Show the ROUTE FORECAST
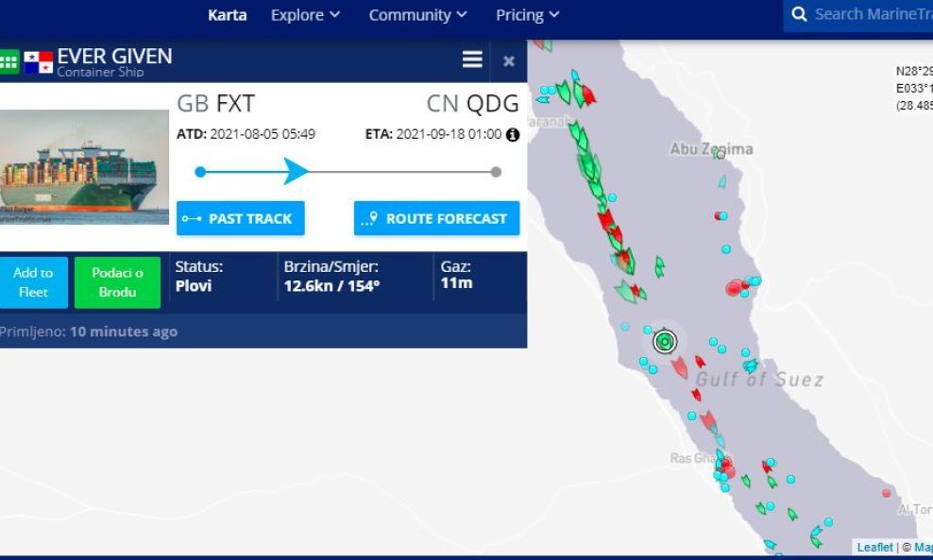 [x=436, y=218]
